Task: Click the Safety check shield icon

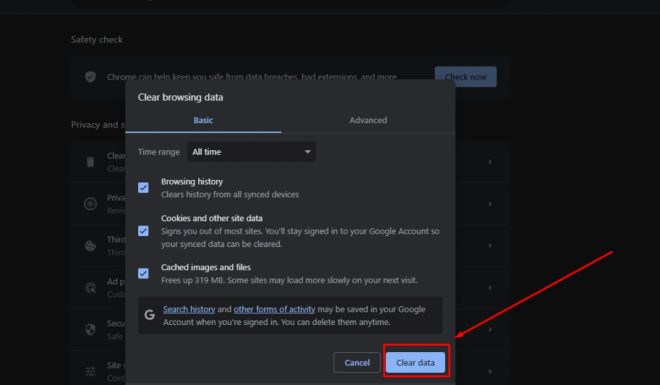Action: tap(90, 77)
